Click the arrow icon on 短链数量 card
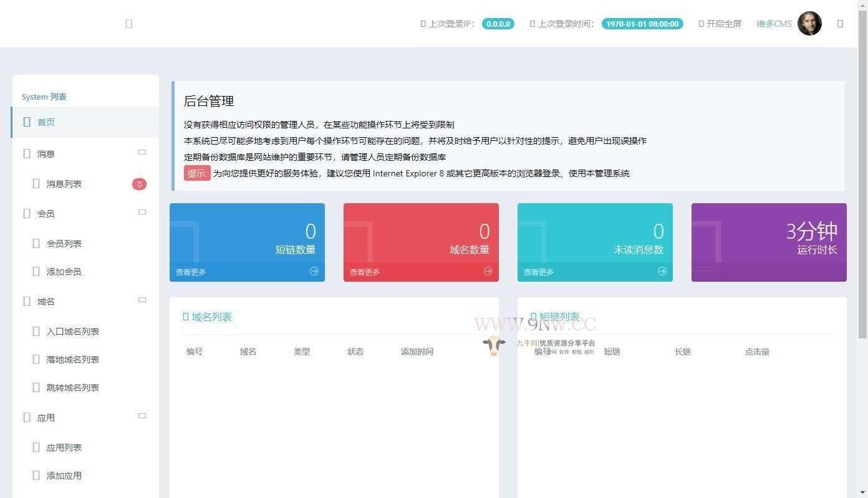 pos(314,271)
